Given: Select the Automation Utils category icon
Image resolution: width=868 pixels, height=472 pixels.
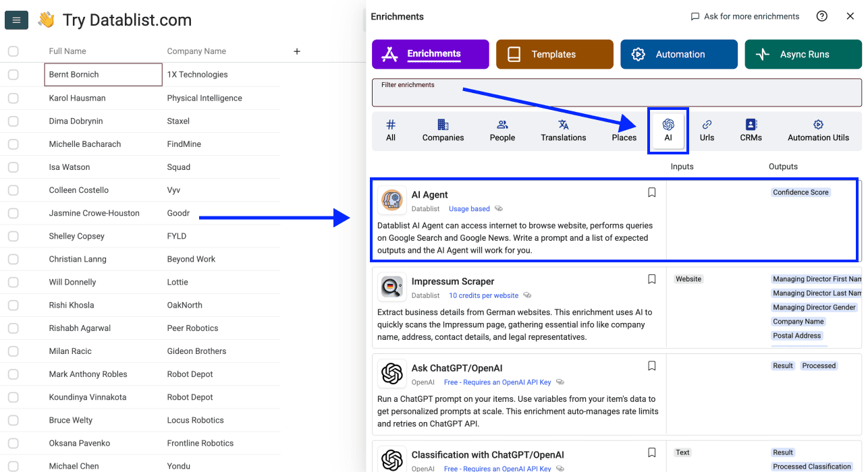Looking at the screenshot, I should coord(818,129).
